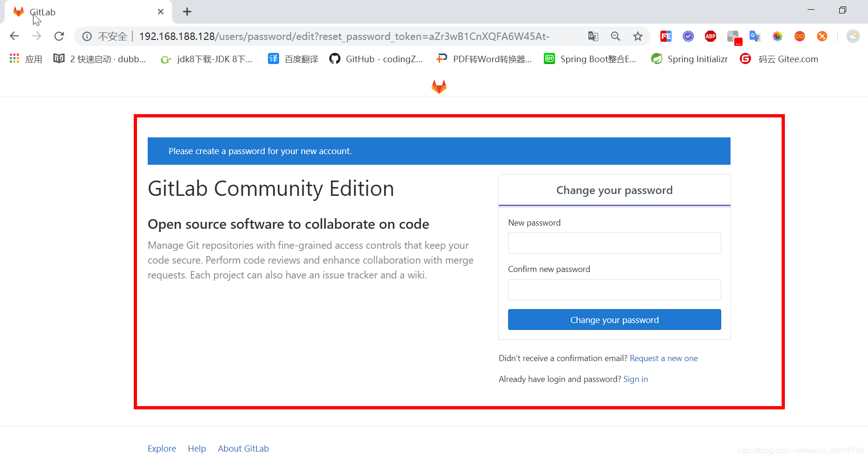The height and width of the screenshot is (459, 868).
Task: Open the Baidu Translate bookmark
Action: point(293,59)
